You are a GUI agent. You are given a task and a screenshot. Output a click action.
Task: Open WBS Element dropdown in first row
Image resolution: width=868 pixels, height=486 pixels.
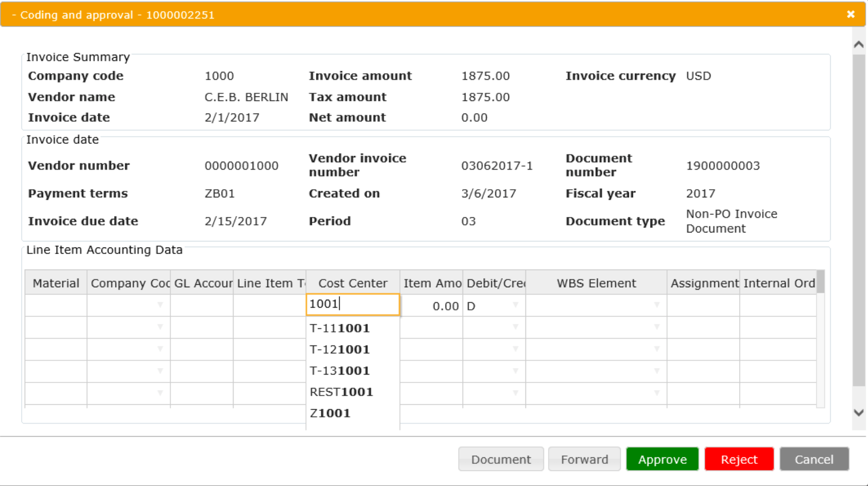coord(656,305)
